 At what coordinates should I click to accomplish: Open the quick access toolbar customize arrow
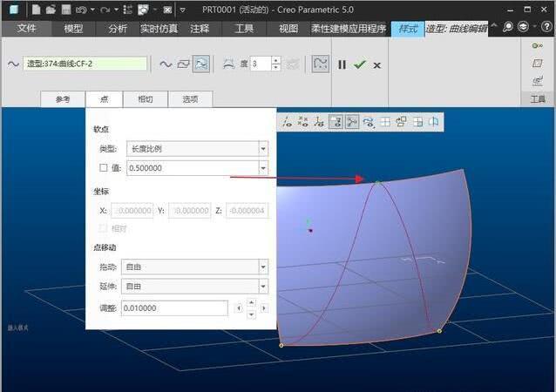183,10
